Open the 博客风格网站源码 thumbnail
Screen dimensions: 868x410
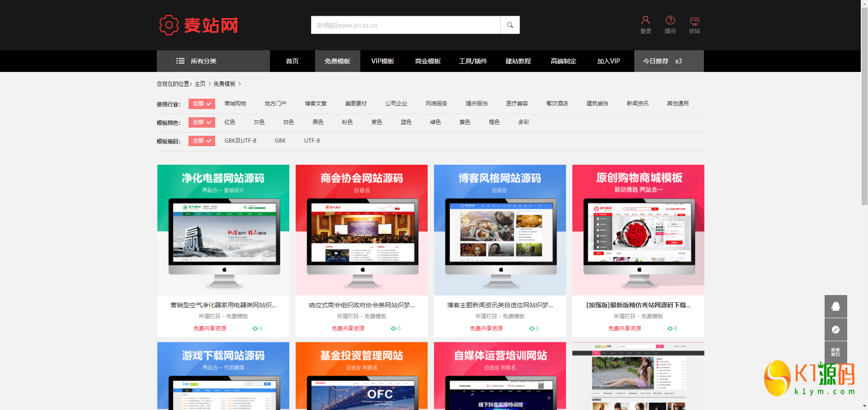pos(500,230)
